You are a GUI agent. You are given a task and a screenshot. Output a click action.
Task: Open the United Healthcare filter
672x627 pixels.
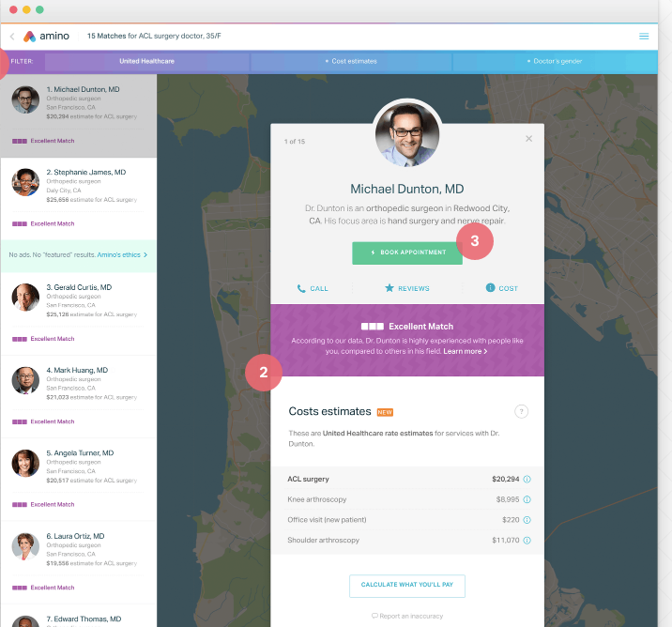(147, 61)
